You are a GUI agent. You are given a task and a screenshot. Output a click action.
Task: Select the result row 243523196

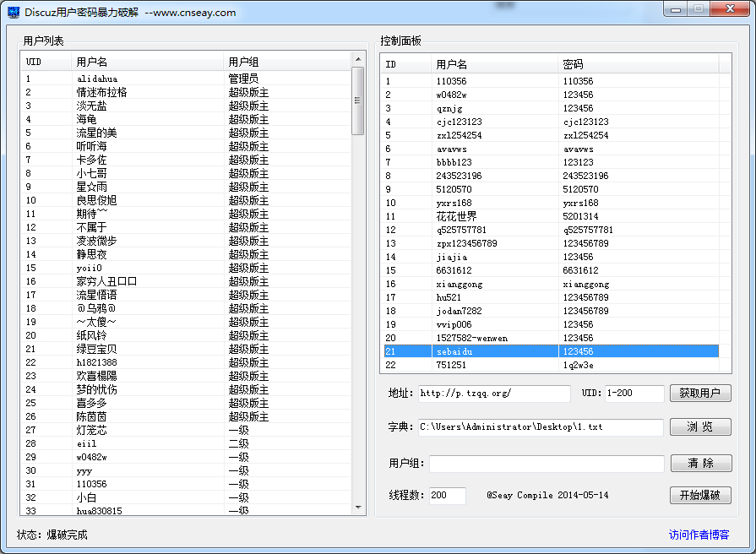(x=551, y=176)
